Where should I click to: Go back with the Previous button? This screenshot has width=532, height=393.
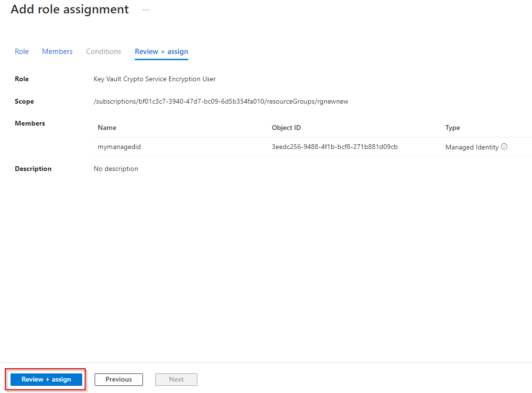pos(119,380)
